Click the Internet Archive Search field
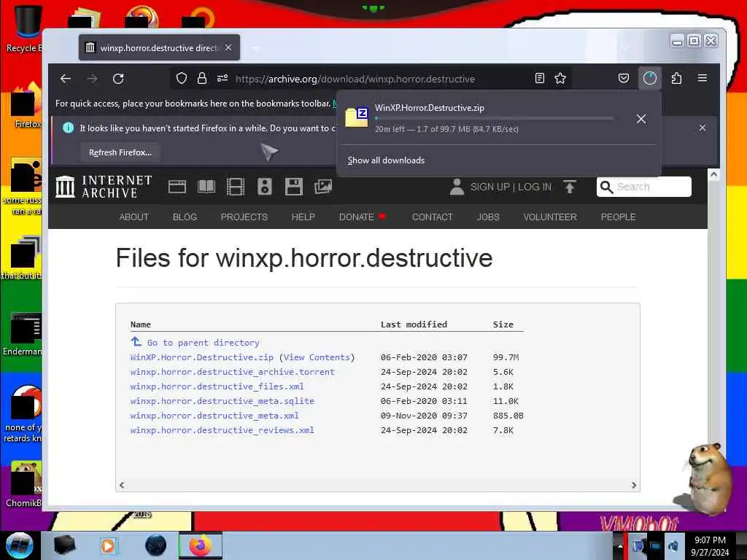747x560 pixels. point(643,187)
